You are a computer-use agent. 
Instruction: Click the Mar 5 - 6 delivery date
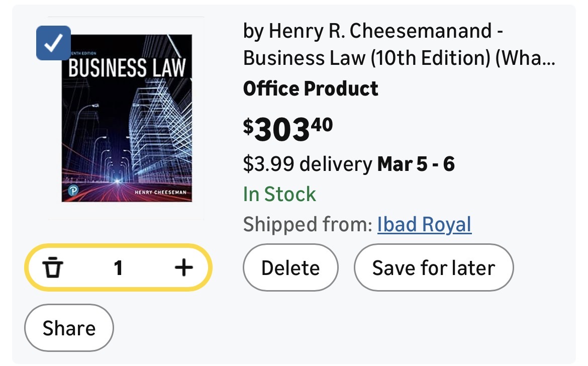point(416,164)
